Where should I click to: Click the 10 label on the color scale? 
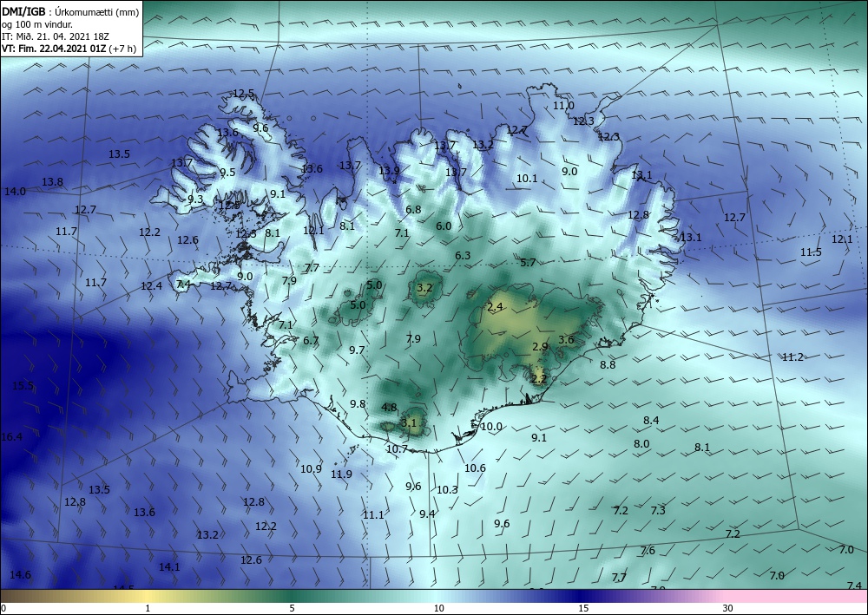point(438,608)
